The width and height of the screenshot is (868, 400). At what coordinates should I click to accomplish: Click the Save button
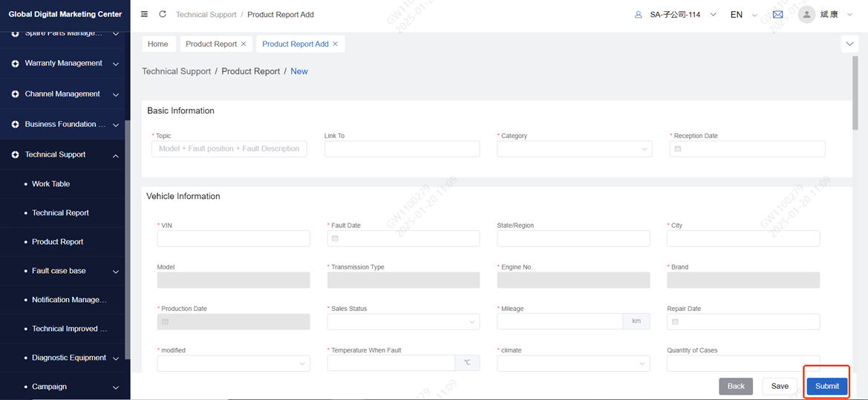tap(780, 386)
